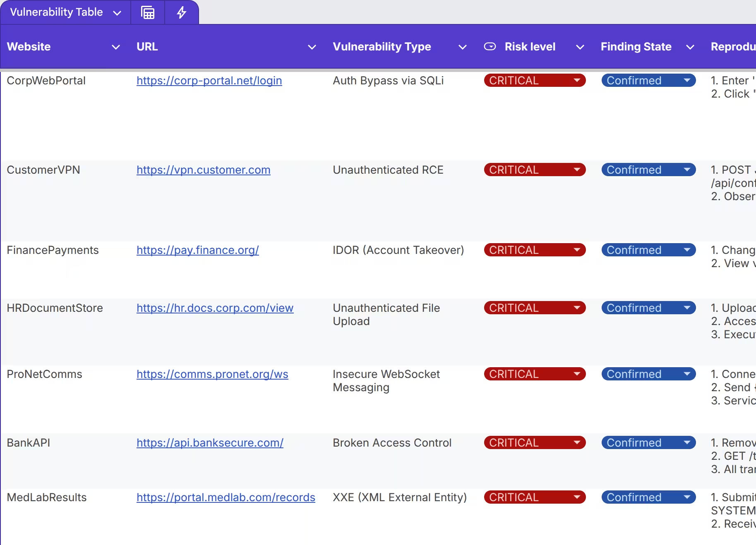
Task: Expand the URL column header dropdown
Action: tap(312, 47)
